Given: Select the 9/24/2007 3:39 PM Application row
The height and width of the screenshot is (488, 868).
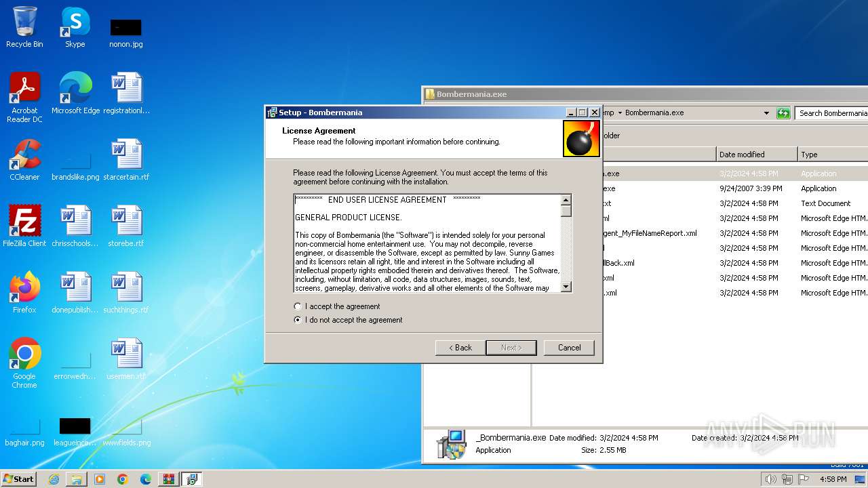Looking at the screenshot, I should point(734,188).
